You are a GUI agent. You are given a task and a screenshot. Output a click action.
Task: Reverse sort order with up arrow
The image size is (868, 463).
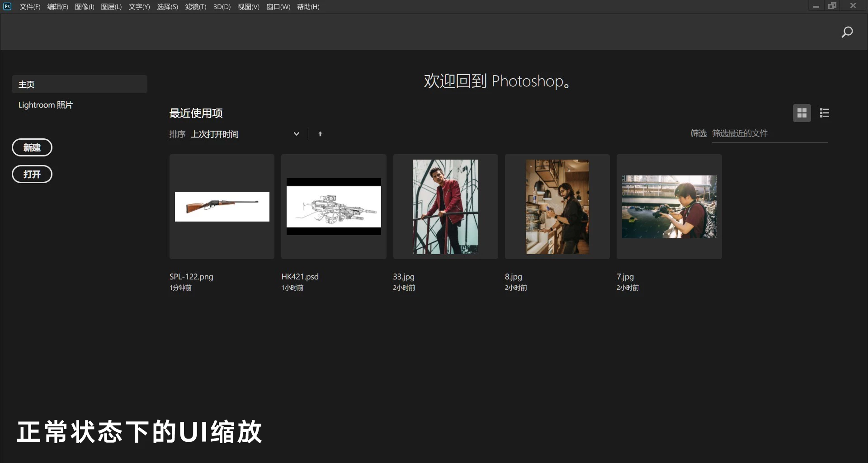point(320,134)
